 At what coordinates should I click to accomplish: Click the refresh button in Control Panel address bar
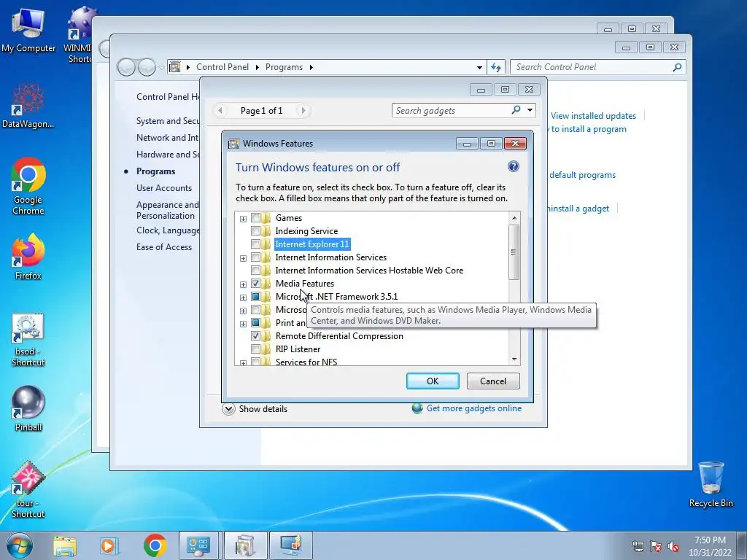[x=496, y=67]
